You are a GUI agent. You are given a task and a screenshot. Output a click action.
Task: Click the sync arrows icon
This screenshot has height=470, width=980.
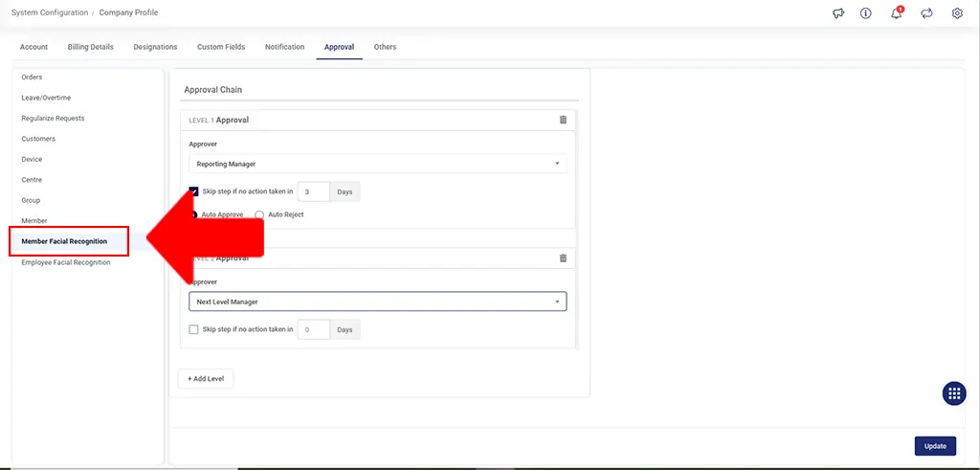pyautogui.click(x=926, y=13)
